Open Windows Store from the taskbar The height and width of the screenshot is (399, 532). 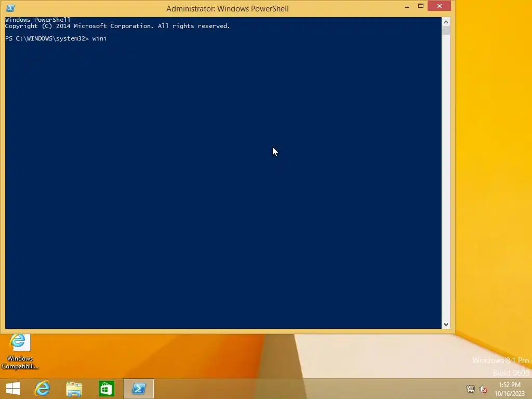coord(106,389)
